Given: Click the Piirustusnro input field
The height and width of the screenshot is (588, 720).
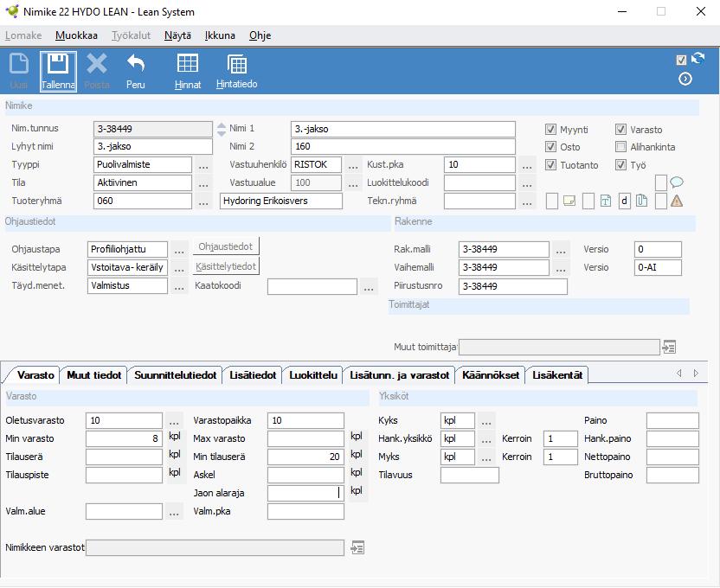Looking at the screenshot, I should click(x=513, y=286).
